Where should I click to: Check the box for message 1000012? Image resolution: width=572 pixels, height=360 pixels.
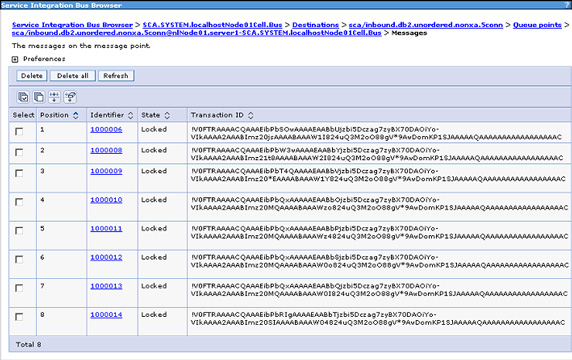(x=19, y=259)
